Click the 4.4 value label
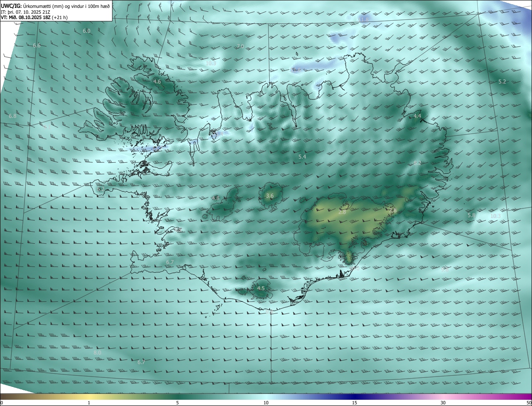Image resolution: width=532 pixels, height=406 pixels. tap(417, 116)
